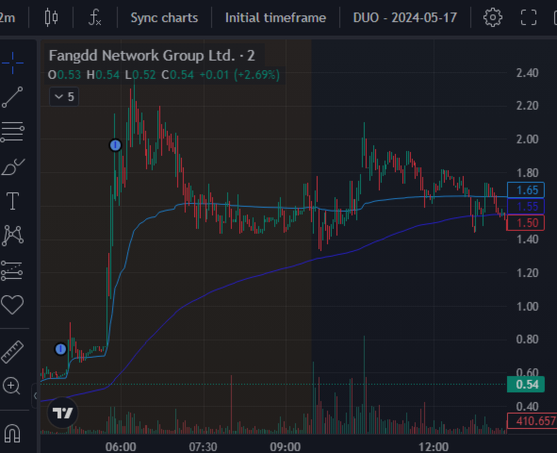Activate the zoom in tool

pyautogui.click(x=12, y=386)
